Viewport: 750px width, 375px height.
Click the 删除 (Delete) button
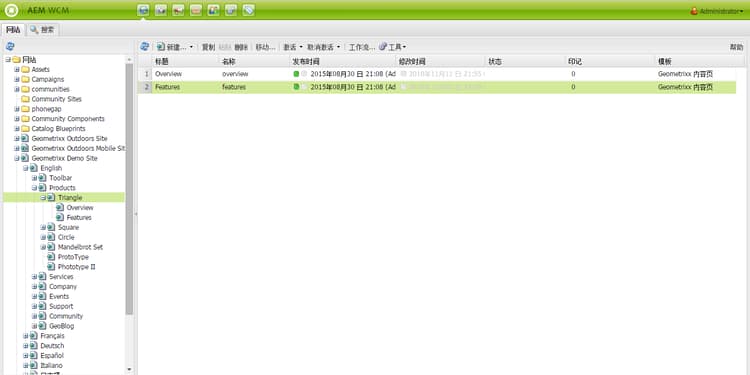pyautogui.click(x=241, y=47)
